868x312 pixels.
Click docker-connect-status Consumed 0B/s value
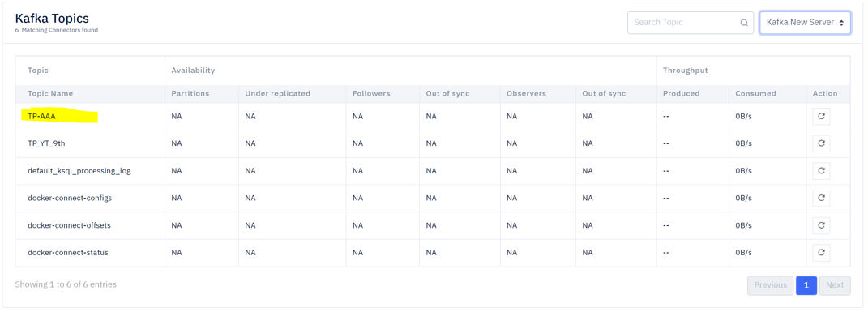(743, 253)
